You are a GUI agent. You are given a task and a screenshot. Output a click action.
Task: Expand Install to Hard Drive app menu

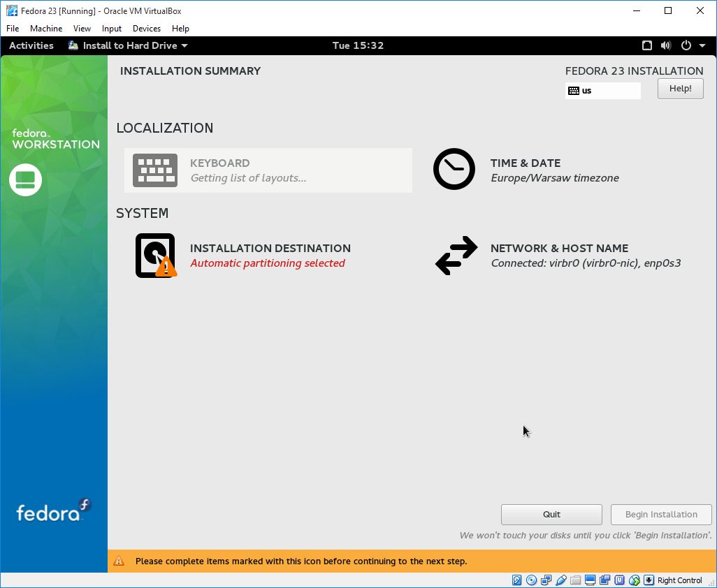[128, 45]
